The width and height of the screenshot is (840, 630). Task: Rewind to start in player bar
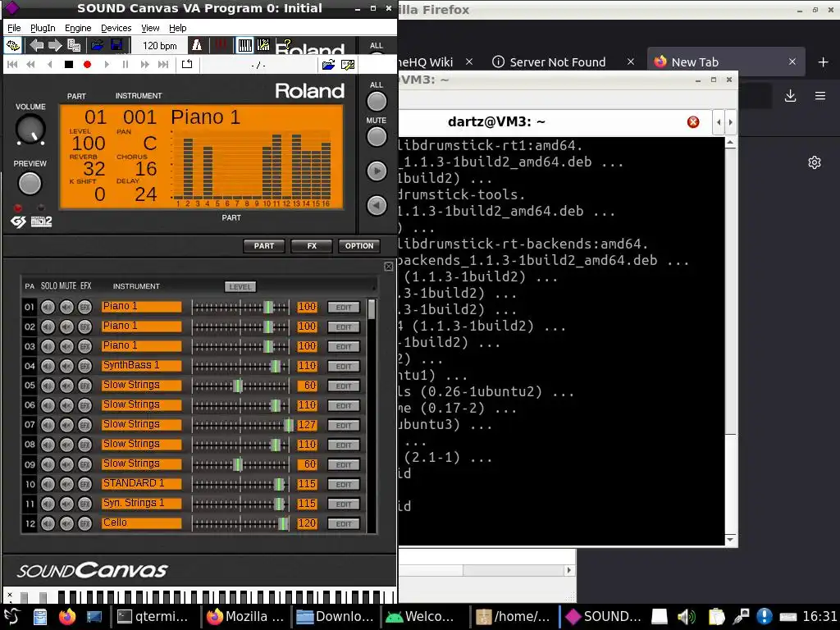(12, 65)
